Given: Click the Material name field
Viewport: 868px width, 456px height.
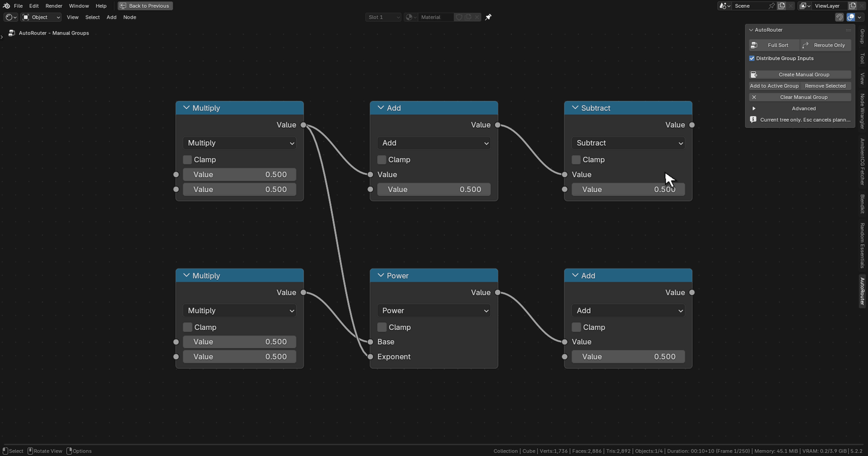Looking at the screenshot, I should (435, 17).
